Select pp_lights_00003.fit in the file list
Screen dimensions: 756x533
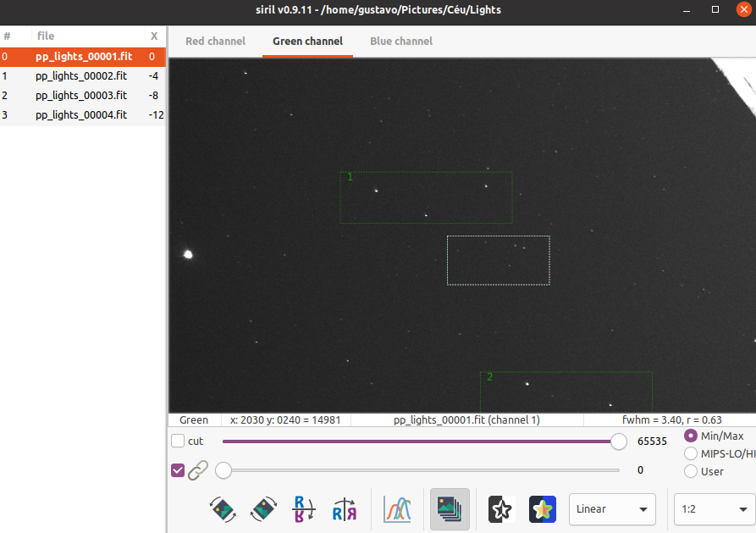pos(81,96)
